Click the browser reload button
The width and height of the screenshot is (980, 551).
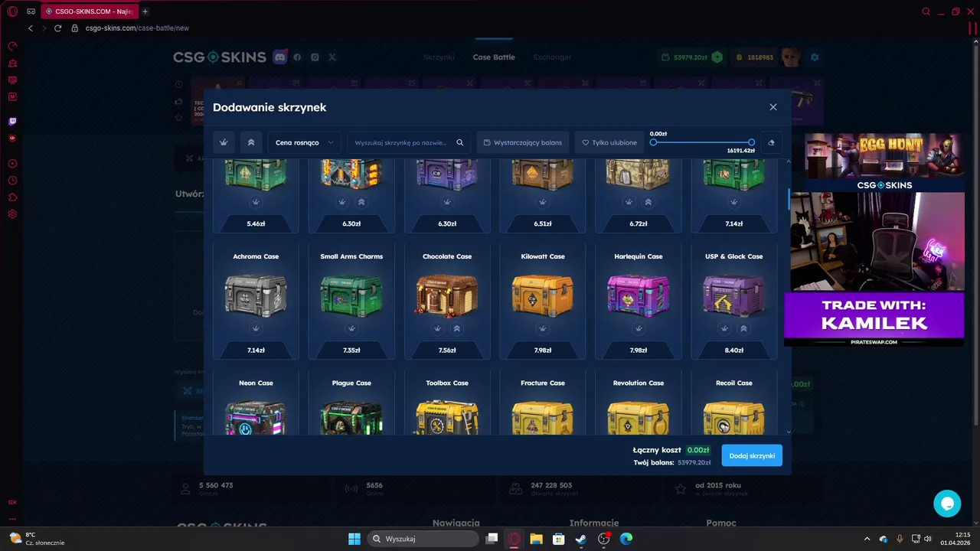(57, 28)
